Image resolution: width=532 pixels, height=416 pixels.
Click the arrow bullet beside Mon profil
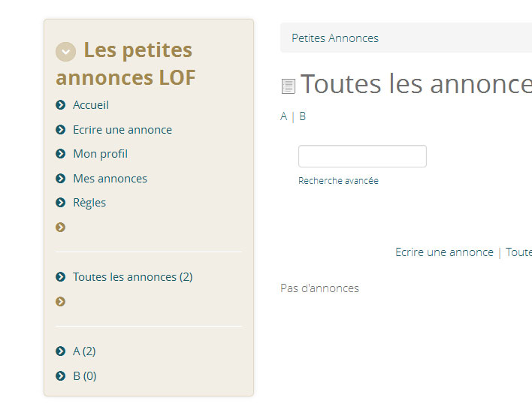click(x=60, y=154)
